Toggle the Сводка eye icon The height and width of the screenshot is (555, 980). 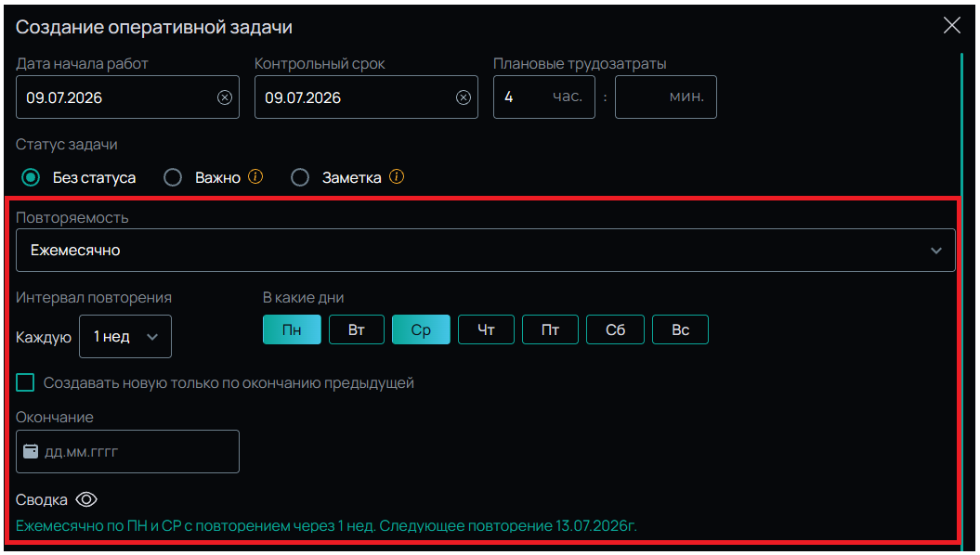(x=86, y=499)
